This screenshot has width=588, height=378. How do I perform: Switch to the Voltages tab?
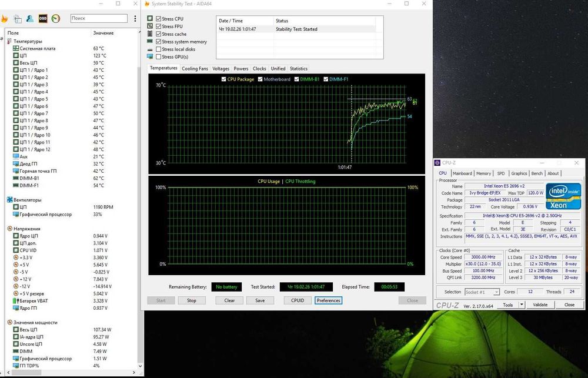point(220,69)
